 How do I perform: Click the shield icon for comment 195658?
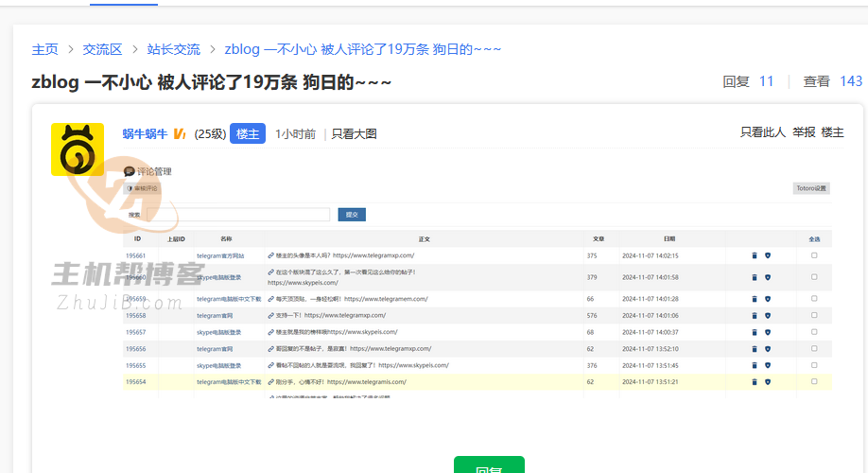coord(767,316)
